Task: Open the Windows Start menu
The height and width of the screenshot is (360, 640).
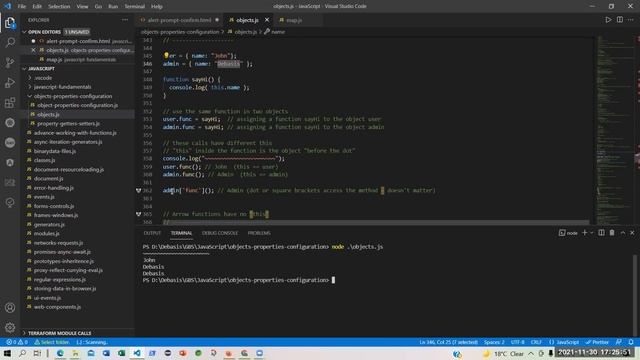Action: click(7, 353)
